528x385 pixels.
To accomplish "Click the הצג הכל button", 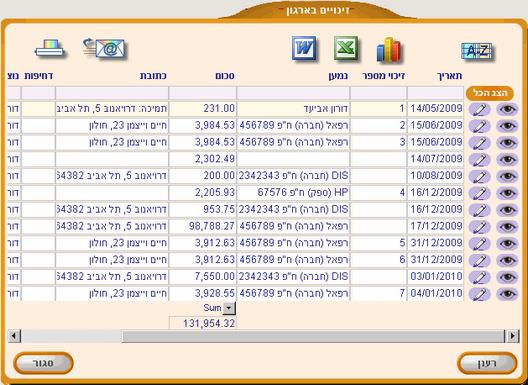I will 490,93.
